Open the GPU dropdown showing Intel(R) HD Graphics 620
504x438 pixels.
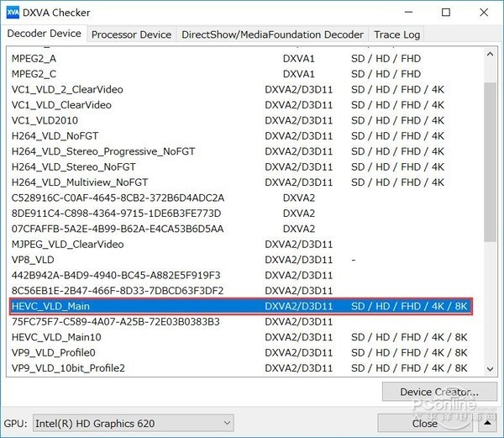(133, 423)
